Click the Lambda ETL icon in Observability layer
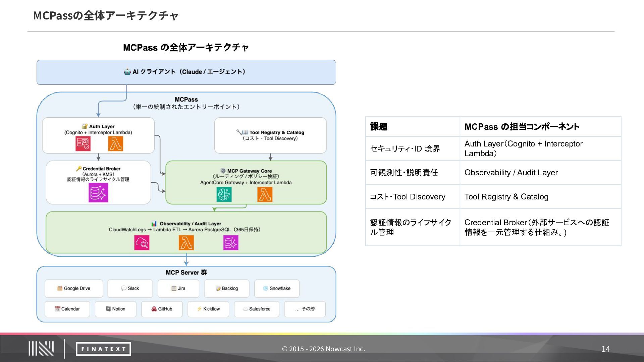Screen dimensions: 644x362 (186, 243)
